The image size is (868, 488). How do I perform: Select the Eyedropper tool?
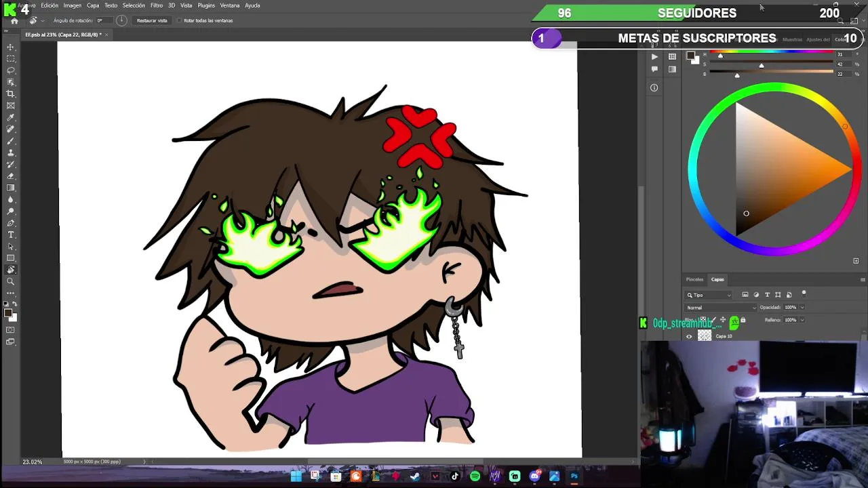tap(11, 117)
